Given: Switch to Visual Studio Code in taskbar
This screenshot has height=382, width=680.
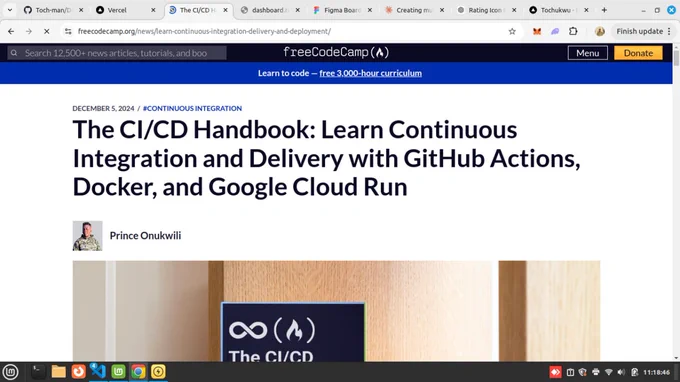Looking at the screenshot, I should pyautogui.click(x=98, y=372).
